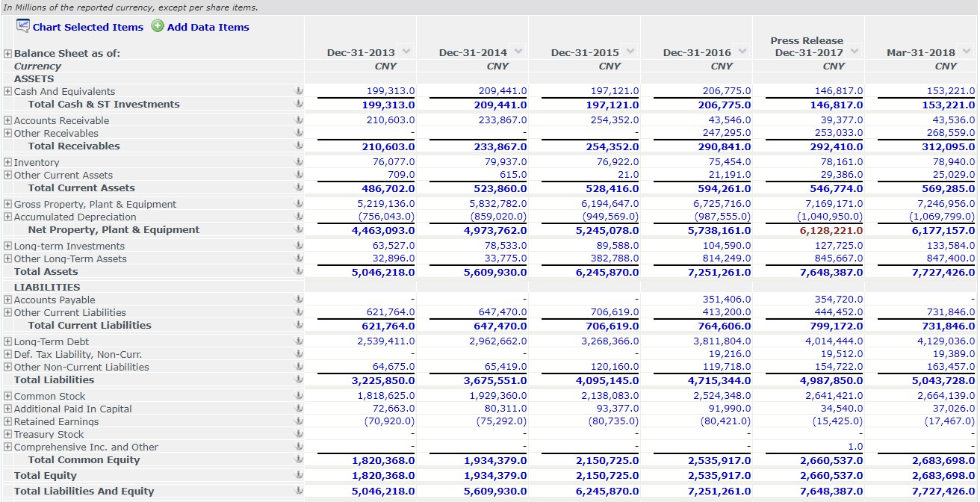Screen dimensions: 980x502
Task: Select Dec-31-2016 Accounts Payable value 351,406.0
Action: (x=727, y=300)
